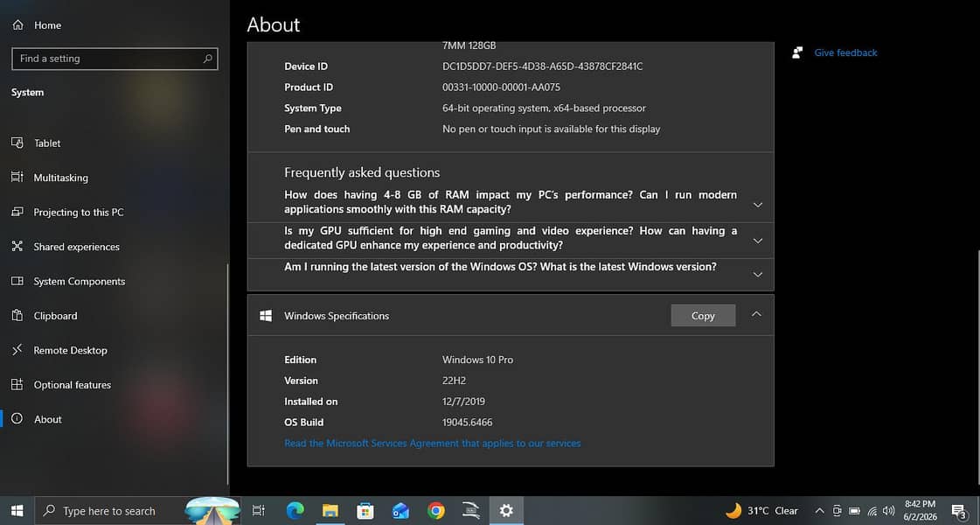The height and width of the screenshot is (525, 980).
Task: Click the Settings gear in taskbar
Action: 506,511
